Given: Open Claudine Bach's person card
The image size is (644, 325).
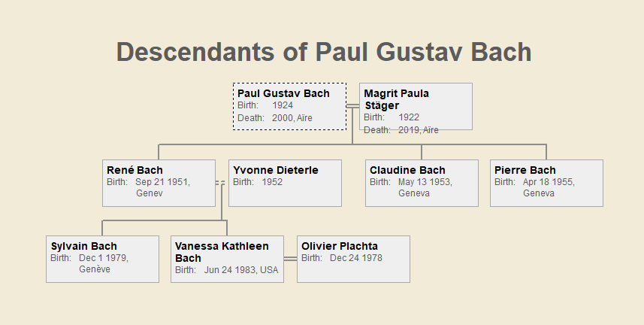Looking at the screenshot, I should (x=422, y=183).
